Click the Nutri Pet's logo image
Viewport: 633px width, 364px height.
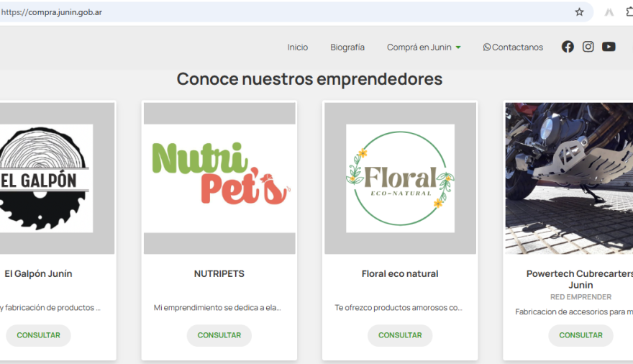(219, 178)
